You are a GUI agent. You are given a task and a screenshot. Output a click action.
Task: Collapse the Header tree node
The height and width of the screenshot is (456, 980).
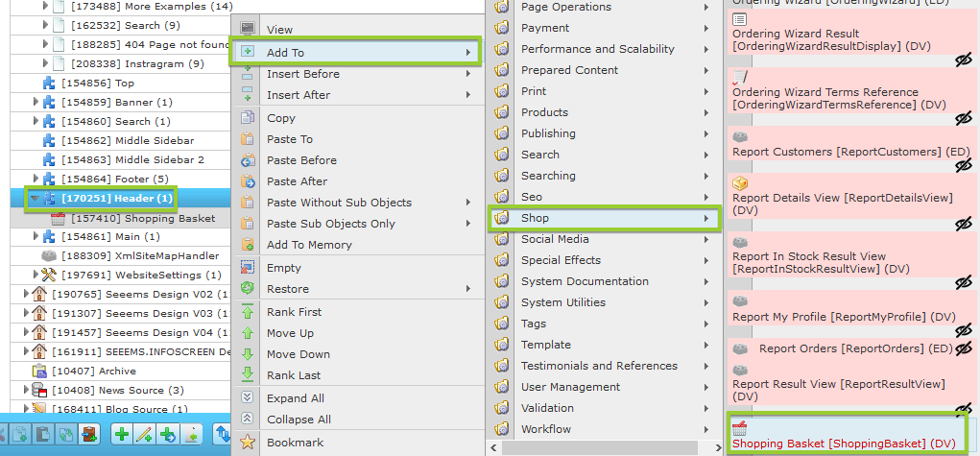click(36, 199)
